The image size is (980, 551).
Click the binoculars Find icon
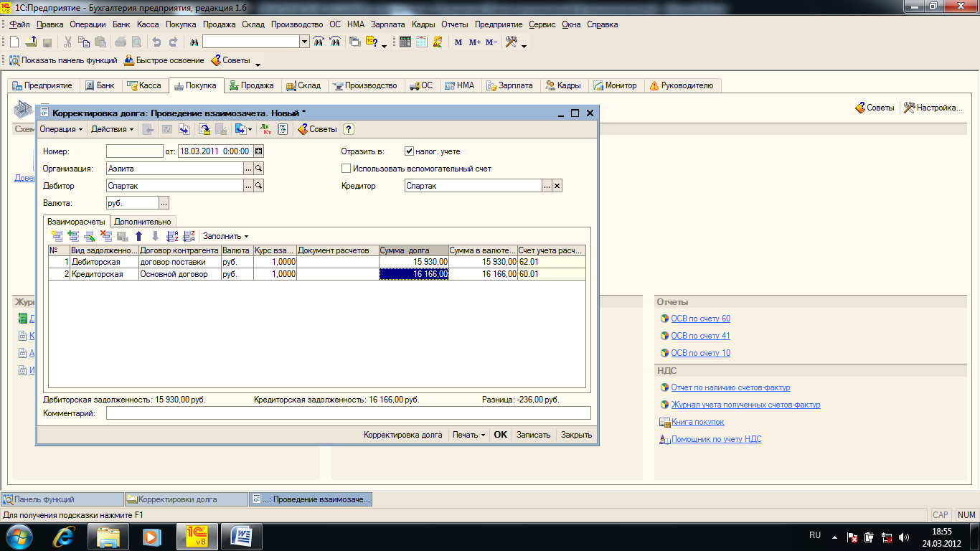194,42
